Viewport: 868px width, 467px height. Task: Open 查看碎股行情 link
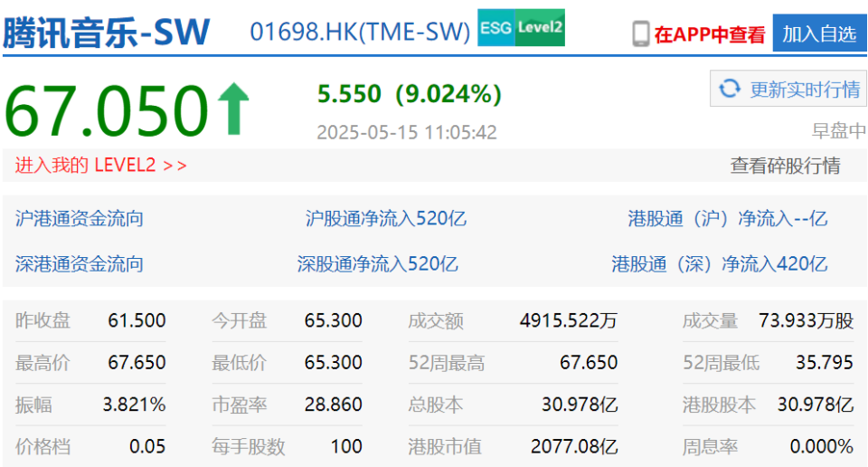[785, 165]
